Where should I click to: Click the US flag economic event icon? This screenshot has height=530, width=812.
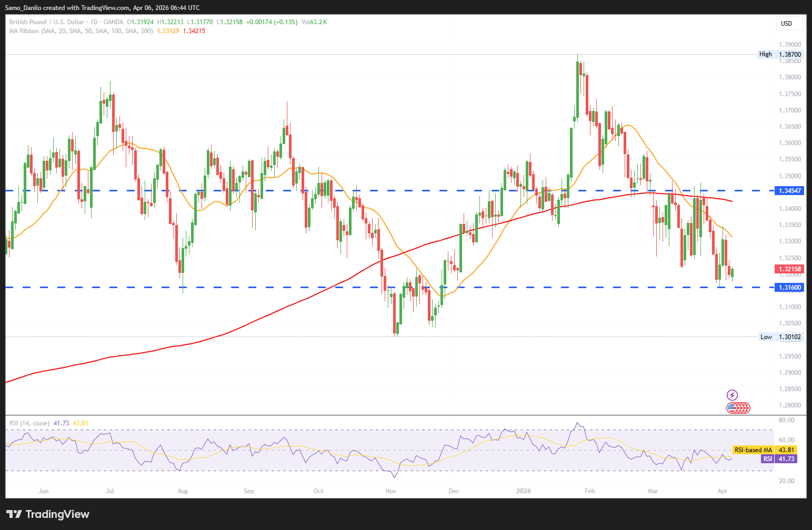(x=731, y=407)
